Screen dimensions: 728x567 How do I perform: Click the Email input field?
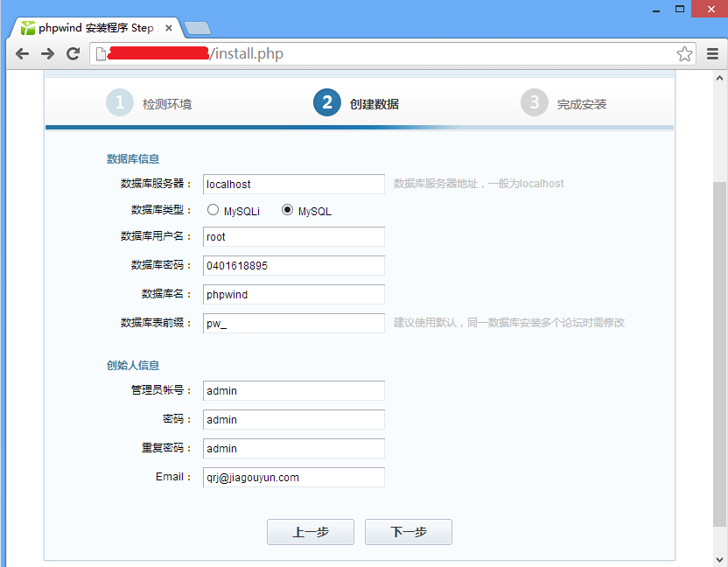294,478
